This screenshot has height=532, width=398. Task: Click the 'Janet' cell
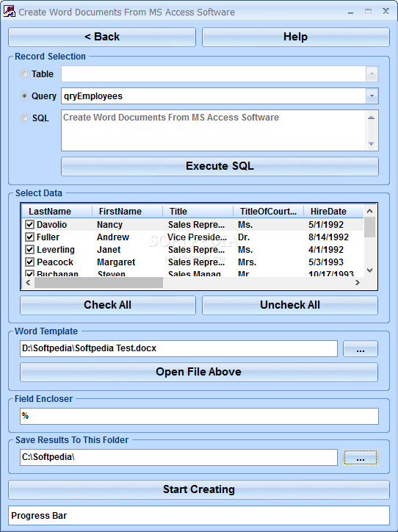[x=109, y=250]
